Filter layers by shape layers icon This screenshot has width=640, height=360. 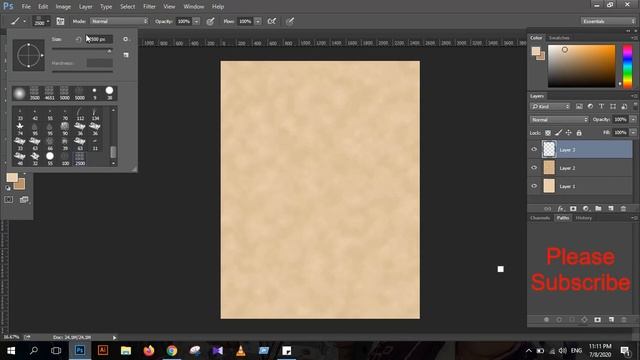tap(613, 107)
